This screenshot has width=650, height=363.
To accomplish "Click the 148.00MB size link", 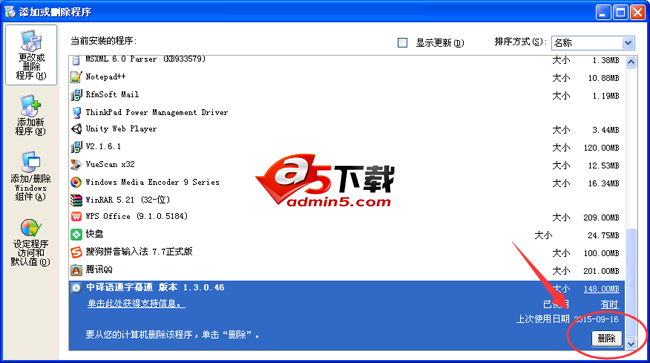I will [601, 289].
